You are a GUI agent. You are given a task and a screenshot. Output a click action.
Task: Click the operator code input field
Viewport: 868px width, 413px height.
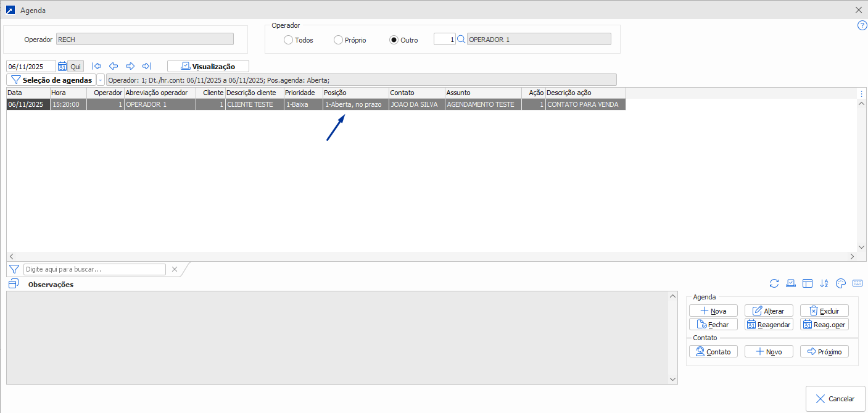tap(444, 40)
